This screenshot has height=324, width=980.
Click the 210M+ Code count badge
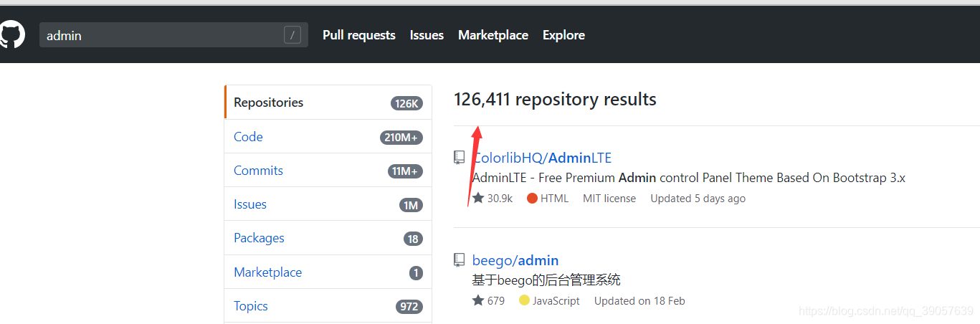click(x=401, y=138)
